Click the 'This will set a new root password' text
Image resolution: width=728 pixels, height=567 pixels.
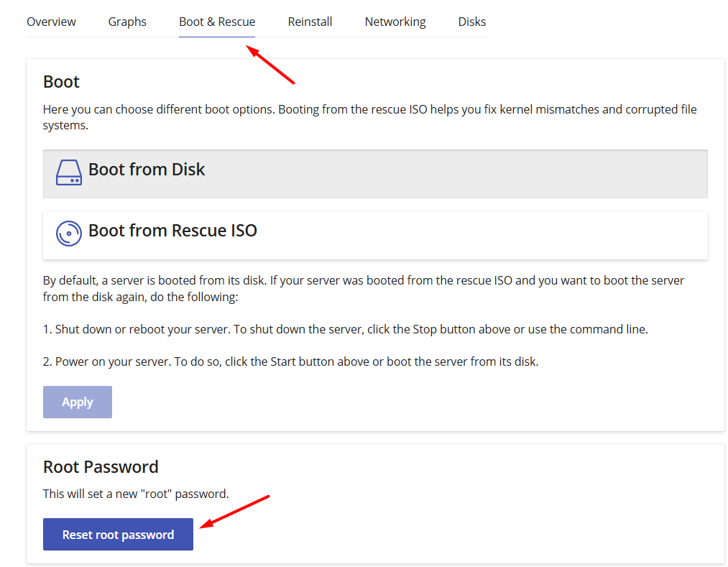(136, 494)
